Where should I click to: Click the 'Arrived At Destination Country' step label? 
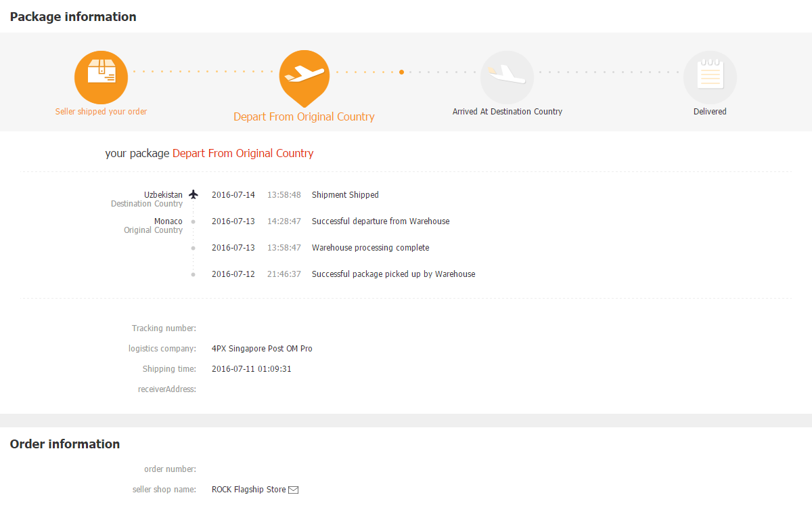507,112
